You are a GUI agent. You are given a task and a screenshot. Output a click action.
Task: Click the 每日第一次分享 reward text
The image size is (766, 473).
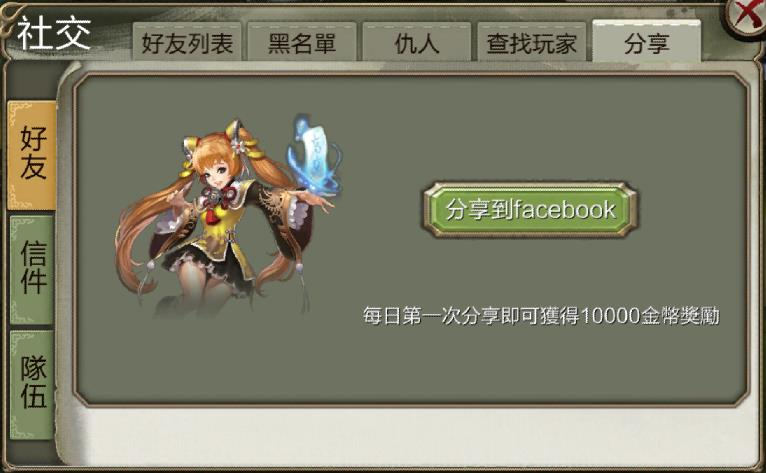click(x=541, y=316)
